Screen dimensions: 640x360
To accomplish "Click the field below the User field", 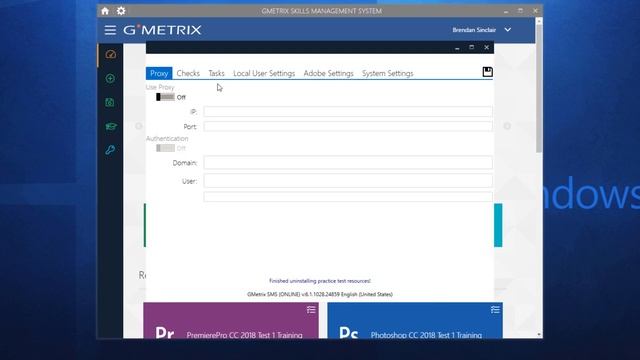I will pos(348,197).
